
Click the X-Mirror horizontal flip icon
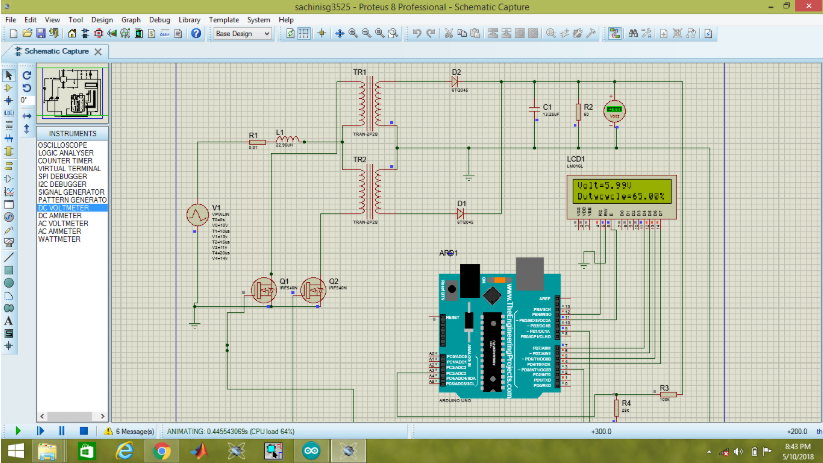pos(27,116)
